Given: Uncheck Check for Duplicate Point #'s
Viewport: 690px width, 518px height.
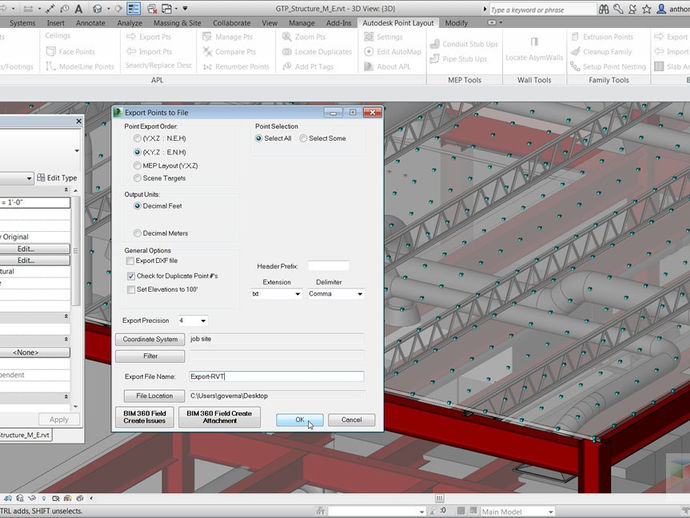Looking at the screenshot, I should 131,275.
